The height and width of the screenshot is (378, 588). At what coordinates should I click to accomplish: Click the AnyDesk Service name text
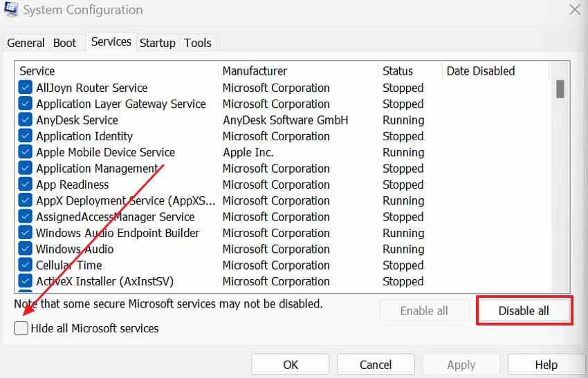click(77, 120)
